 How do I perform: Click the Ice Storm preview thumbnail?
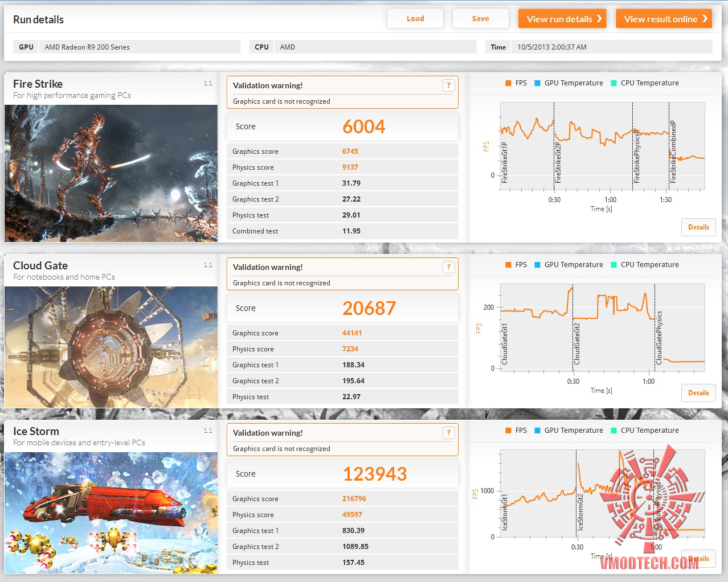[111, 513]
